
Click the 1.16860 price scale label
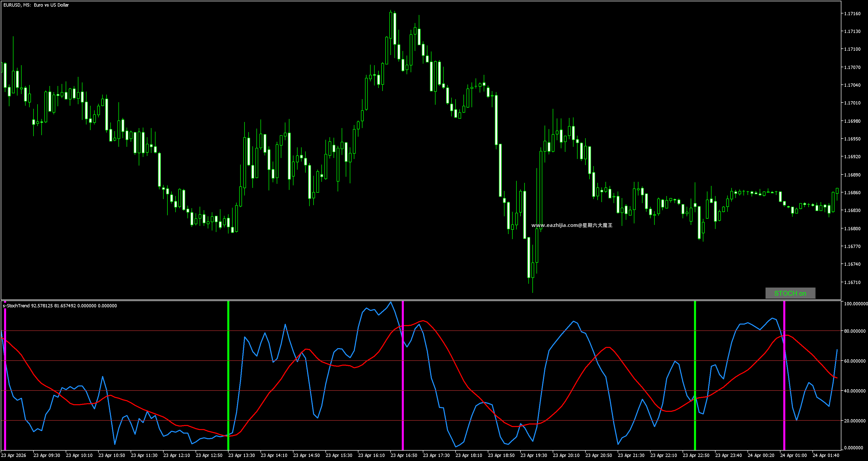[852, 193]
